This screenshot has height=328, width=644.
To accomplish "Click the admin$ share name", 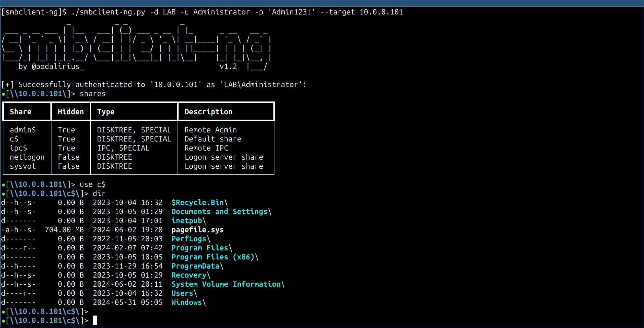I will click(23, 130).
